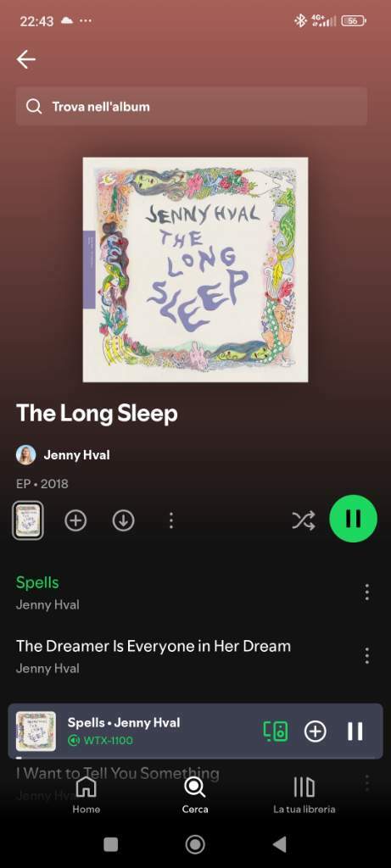This screenshot has height=868, width=391.
Task: Go to the Home tab
Action: 87,795
